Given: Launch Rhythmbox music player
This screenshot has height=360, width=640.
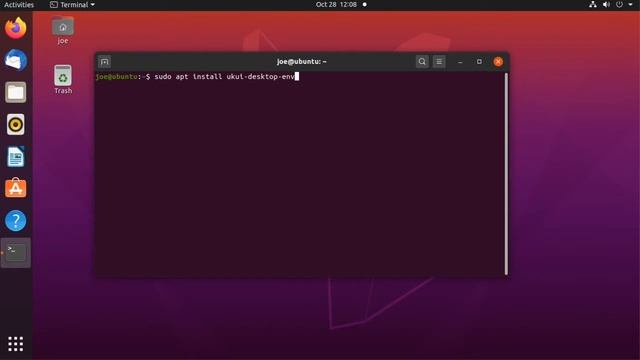Looking at the screenshot, I should (16, 124).
